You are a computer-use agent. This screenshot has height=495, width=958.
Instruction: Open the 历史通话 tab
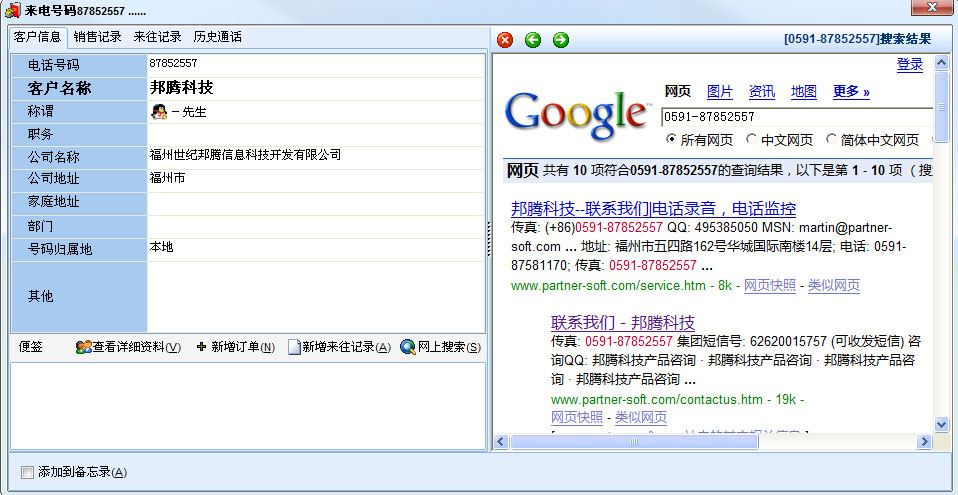pyautogui.click(x=217, y=37)
